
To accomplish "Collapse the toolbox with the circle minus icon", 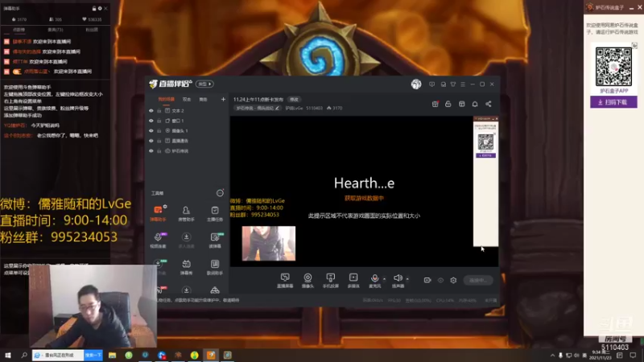I will 220,193.
